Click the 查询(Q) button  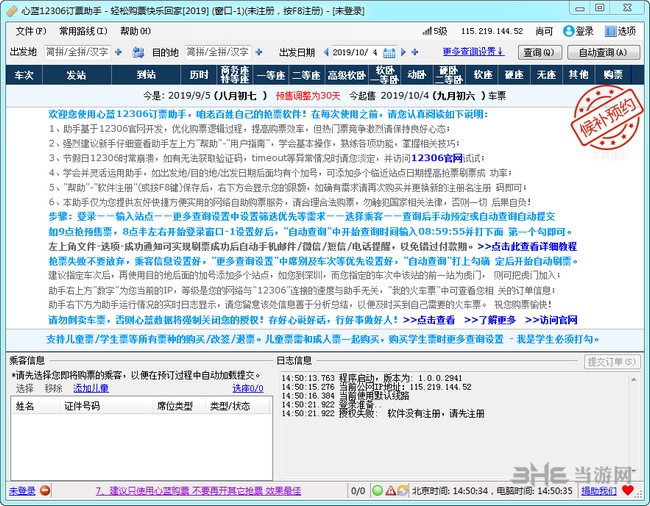(540, 52)
